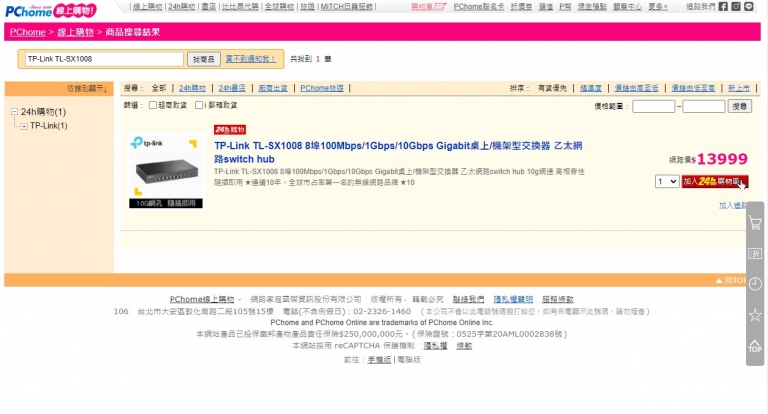The image size is (768, 414).
Task: Click price range 搜尋 button
Action: coord(739,106)
